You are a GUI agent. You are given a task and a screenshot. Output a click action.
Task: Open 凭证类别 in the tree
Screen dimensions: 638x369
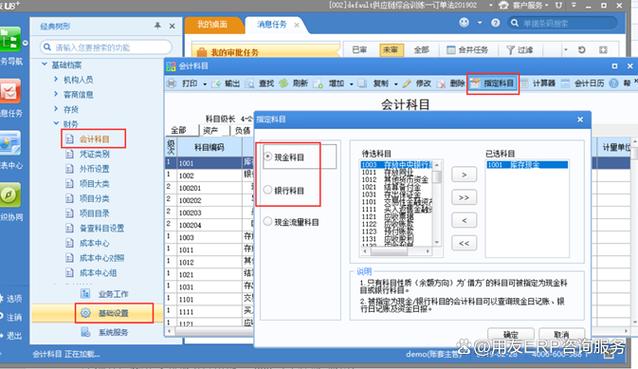click(x=94, y=154)
